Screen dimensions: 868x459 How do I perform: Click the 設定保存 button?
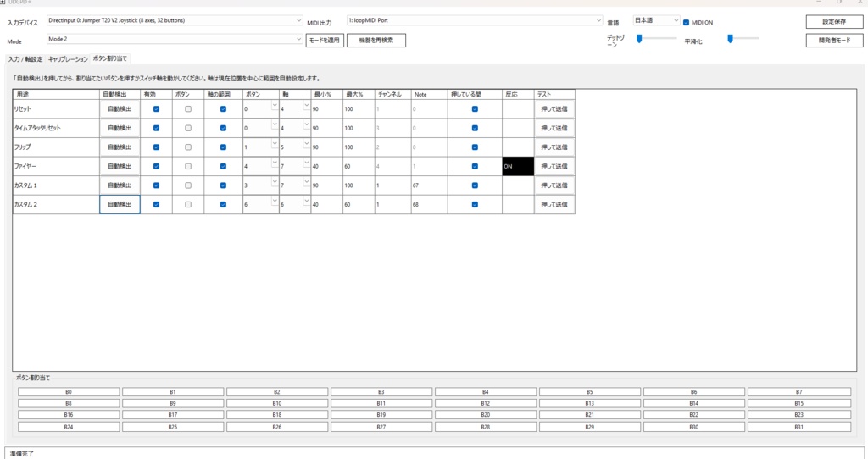point(834,21)
